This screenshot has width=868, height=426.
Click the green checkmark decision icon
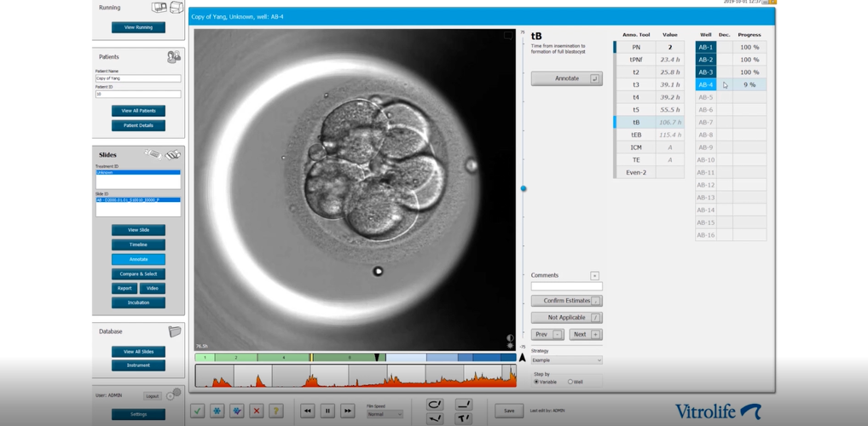click(198, 411)
